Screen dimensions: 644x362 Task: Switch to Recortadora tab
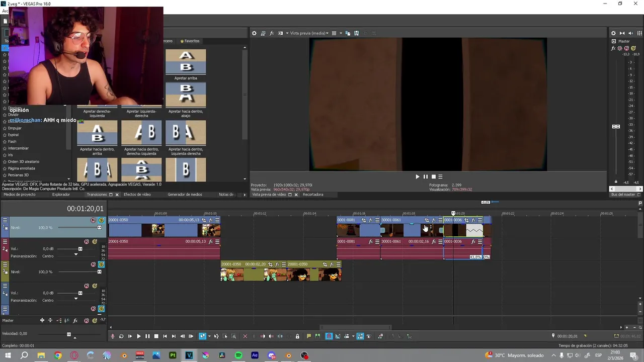[x=313, y=195]
